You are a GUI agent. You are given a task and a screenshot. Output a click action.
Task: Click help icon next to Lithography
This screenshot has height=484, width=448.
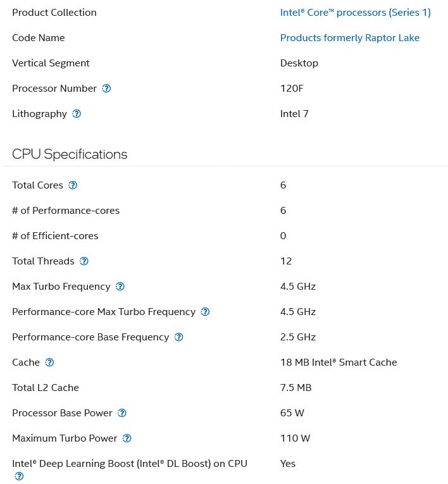point(77,114)
